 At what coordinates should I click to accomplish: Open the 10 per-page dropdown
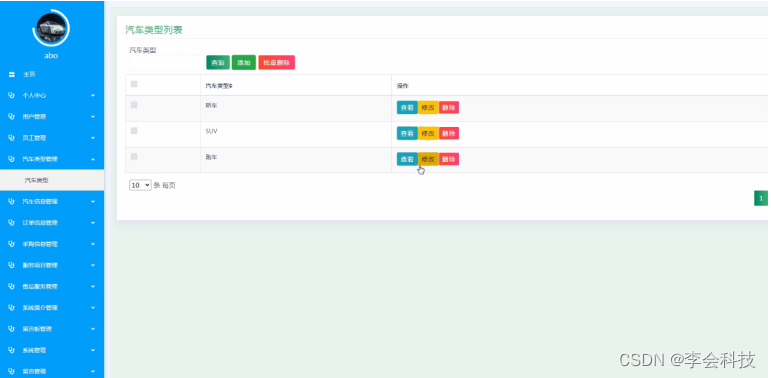pos(140,185)
